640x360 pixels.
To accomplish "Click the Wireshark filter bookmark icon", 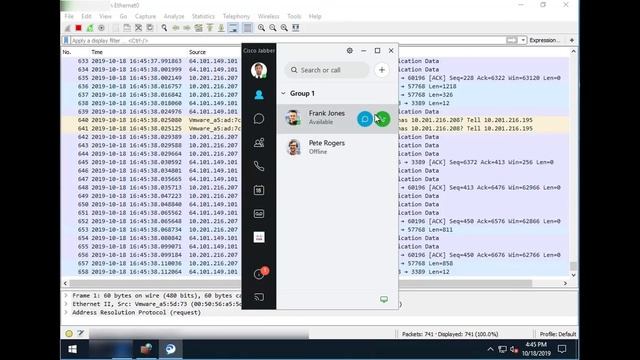I will pos(66,40).
